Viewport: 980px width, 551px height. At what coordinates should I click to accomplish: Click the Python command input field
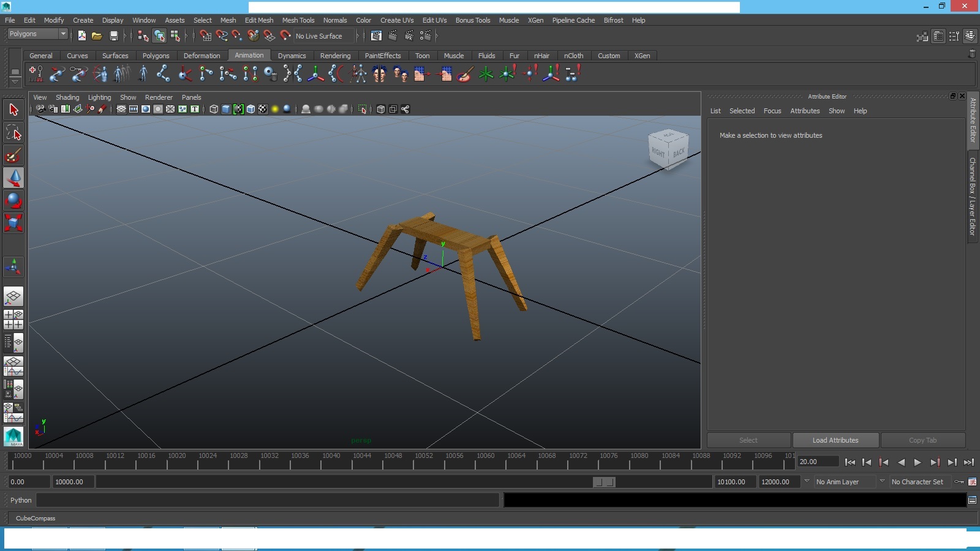pyautogui.click(x=267, y=500)
